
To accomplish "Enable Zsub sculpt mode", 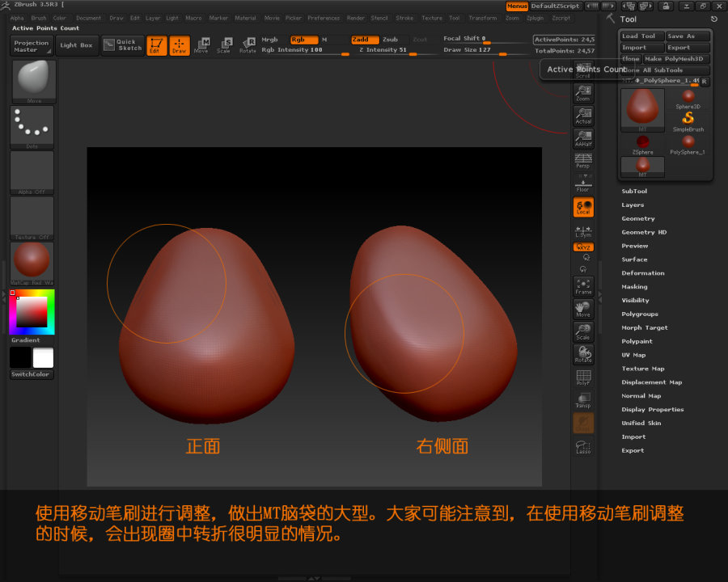I will click(391, 40).
